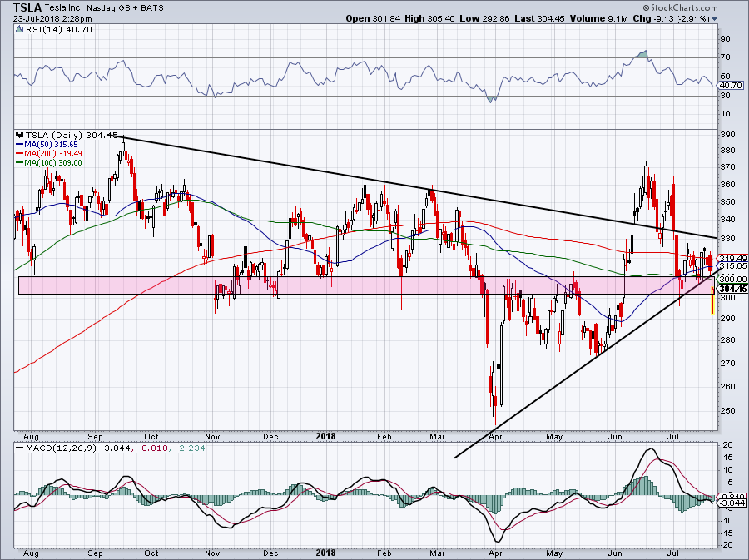Screen dimensions: 749x560
Task: Click the 'TSLA (Daily) 304.45' legend label
Action: click(72, 135)
